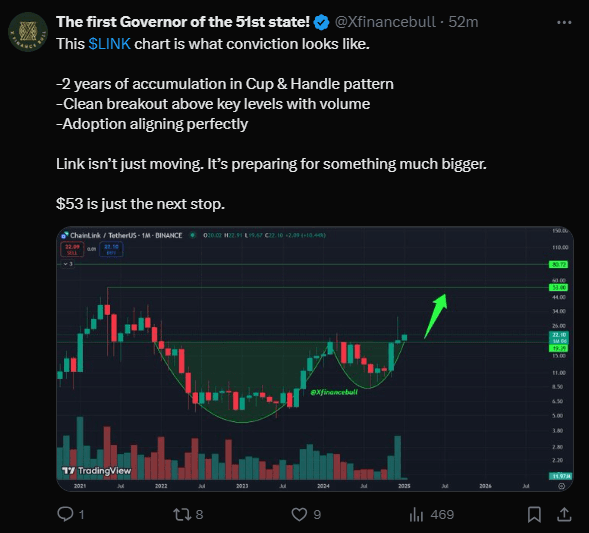589x533 pixels.
Task: View tweet analytics bar-chart icon
Action: [x=416, y=514]
